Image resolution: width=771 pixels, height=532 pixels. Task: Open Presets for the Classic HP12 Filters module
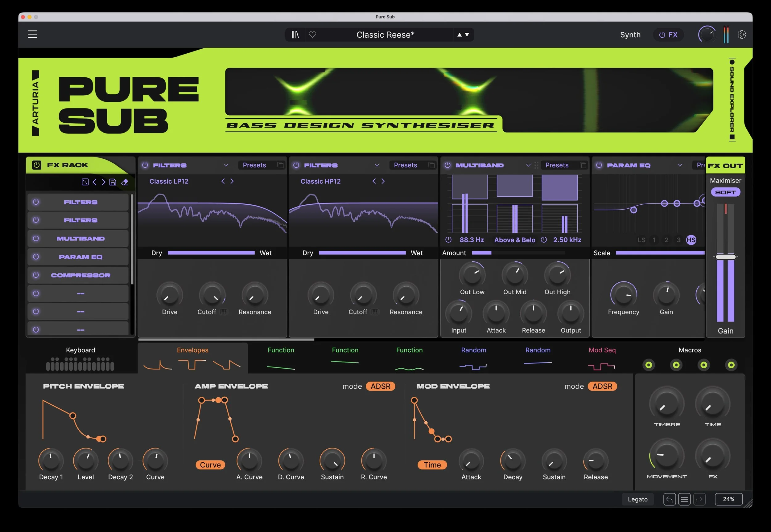406,165
